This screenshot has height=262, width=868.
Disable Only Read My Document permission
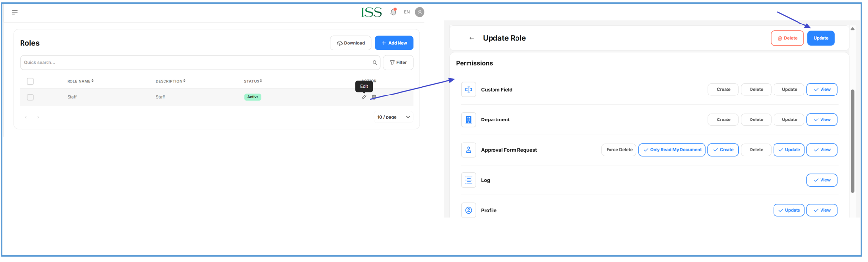tap(672, 150)
